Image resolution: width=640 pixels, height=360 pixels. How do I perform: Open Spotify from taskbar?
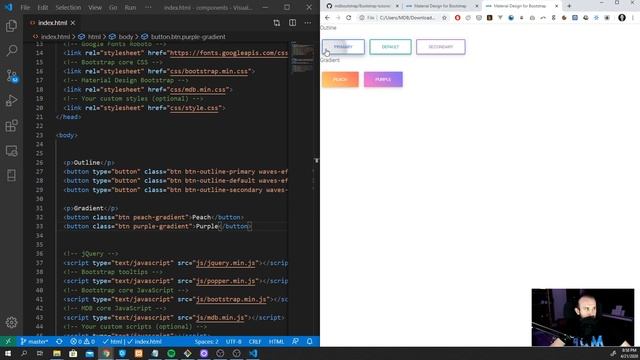click(x=171, y=353)
